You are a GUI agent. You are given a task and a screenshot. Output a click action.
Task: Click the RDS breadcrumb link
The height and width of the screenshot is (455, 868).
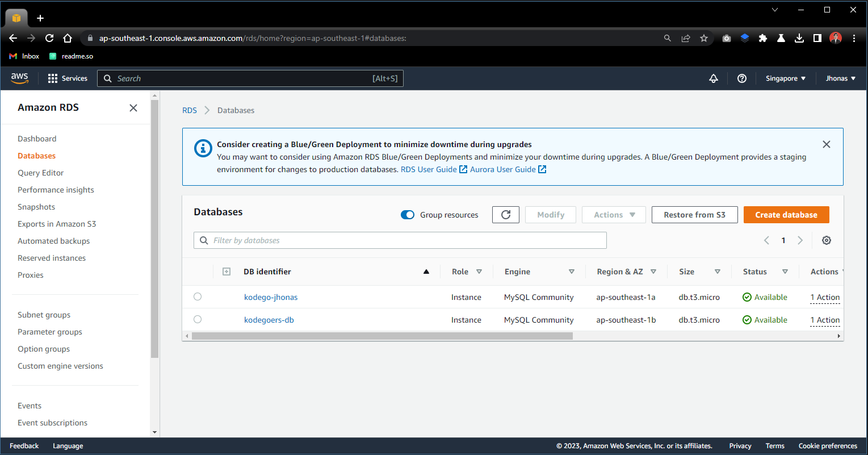point(190,110)
